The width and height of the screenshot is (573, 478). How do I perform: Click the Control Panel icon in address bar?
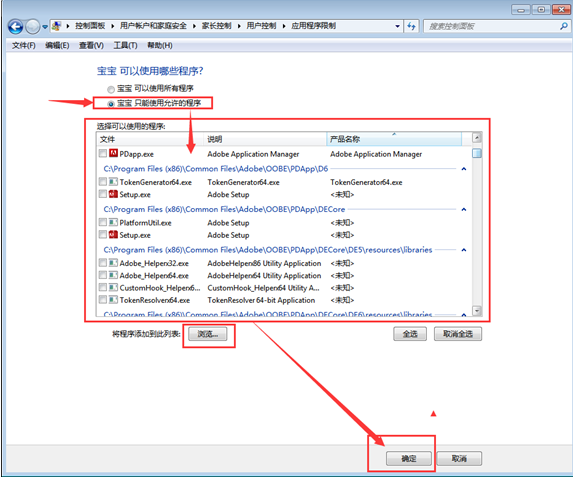[x=56, y=26]
